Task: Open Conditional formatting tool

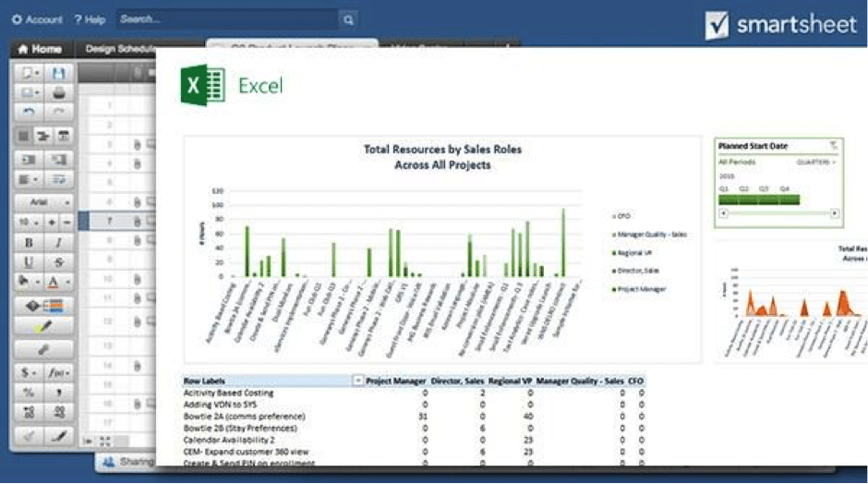Action: coord(43,306)
